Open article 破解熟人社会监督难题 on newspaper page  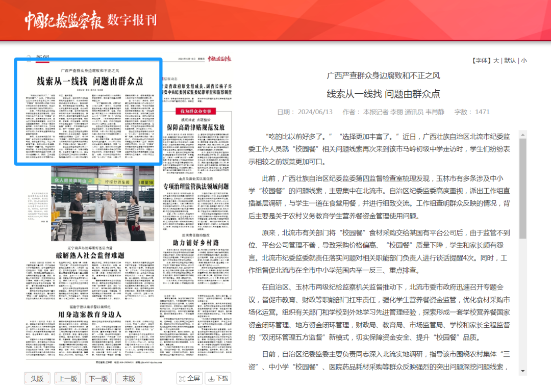[90, 255]
